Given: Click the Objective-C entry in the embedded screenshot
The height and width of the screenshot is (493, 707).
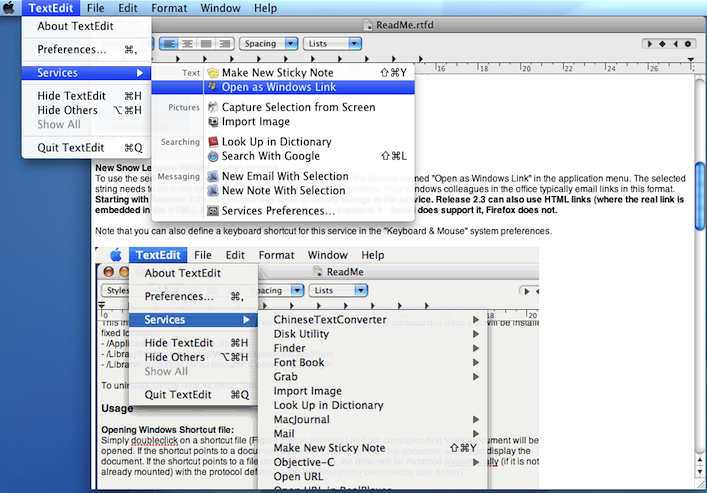Looking at the screenshot, I should coord(373,462).
